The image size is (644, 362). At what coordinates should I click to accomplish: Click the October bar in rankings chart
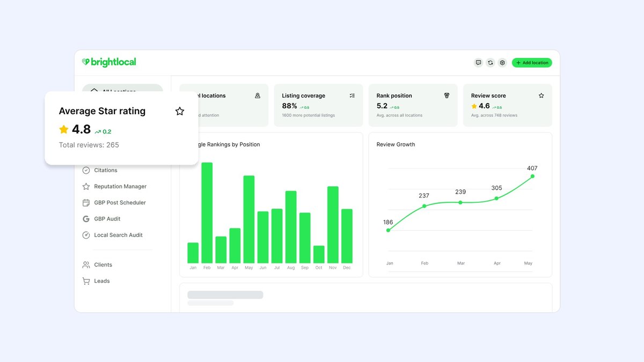(x=319, y=254)
